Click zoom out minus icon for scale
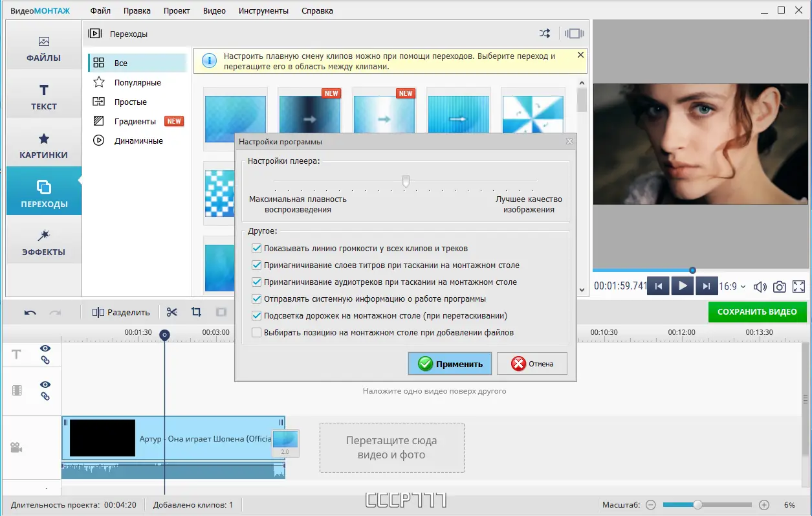Image resolution: width=812 pixels, height=516 pixels. tap(651, 505)
